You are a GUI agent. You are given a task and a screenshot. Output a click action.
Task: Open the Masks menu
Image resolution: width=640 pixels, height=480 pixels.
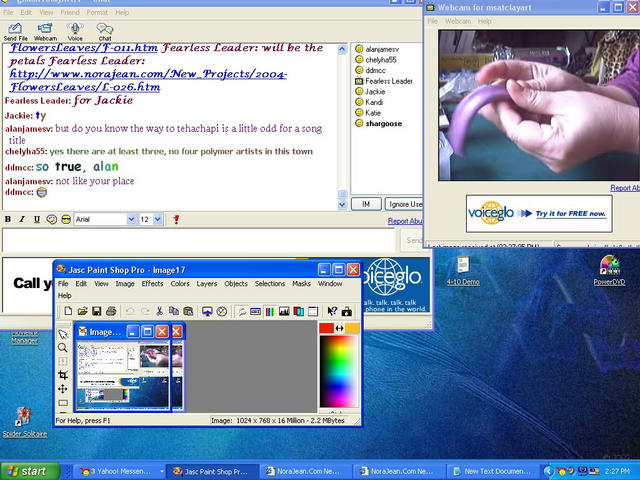pyautogui.click(x=301, y=284)
